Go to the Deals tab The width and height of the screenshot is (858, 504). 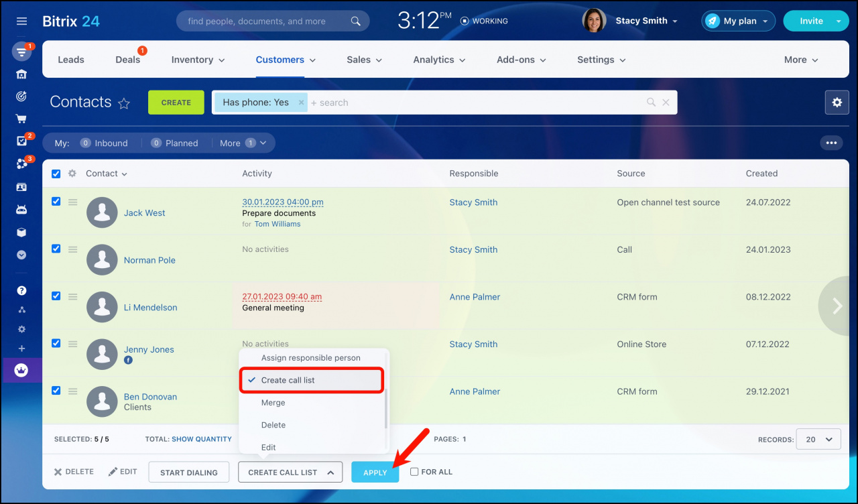click(127, 60)
